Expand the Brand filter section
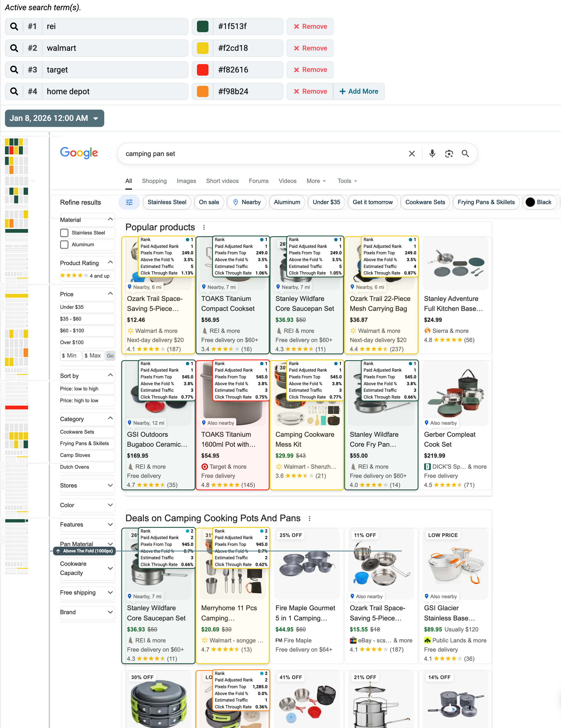561x728 pixels. [x=87, y=612]
